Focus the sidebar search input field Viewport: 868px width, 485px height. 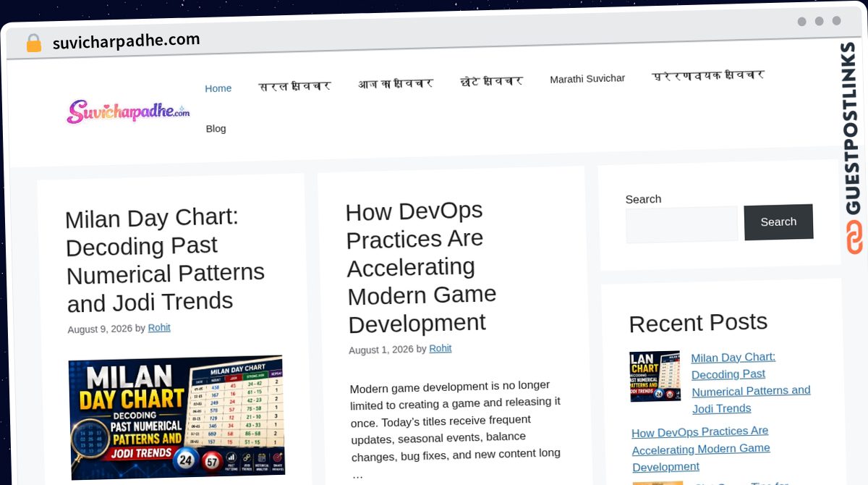682,224
